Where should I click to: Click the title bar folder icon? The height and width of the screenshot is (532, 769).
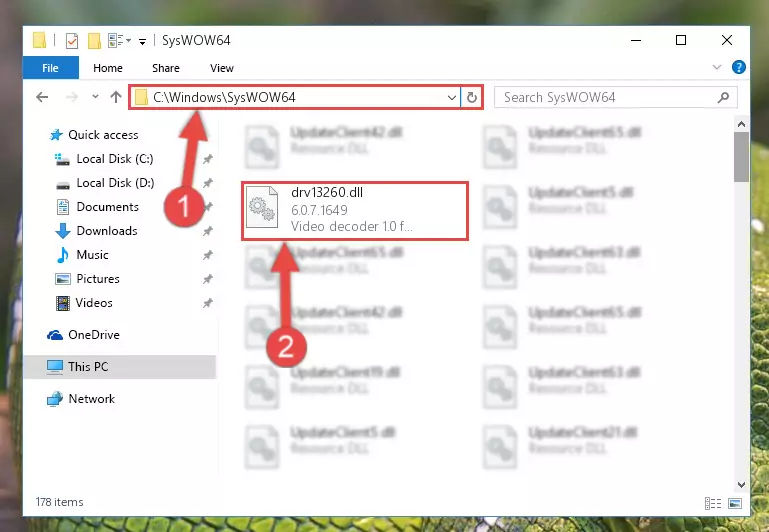pos(39,40)
